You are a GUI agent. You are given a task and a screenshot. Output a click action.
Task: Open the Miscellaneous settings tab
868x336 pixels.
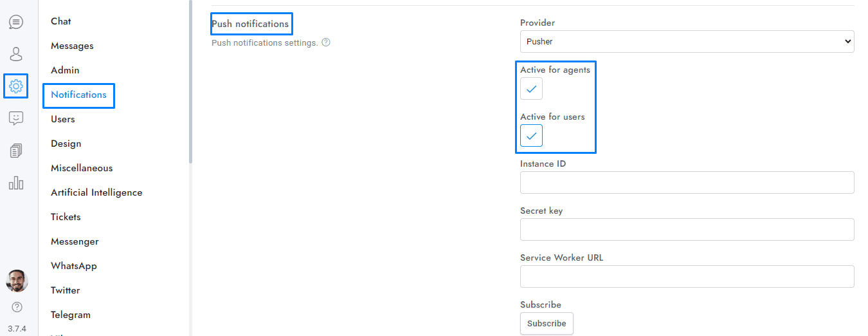[82, 168]
